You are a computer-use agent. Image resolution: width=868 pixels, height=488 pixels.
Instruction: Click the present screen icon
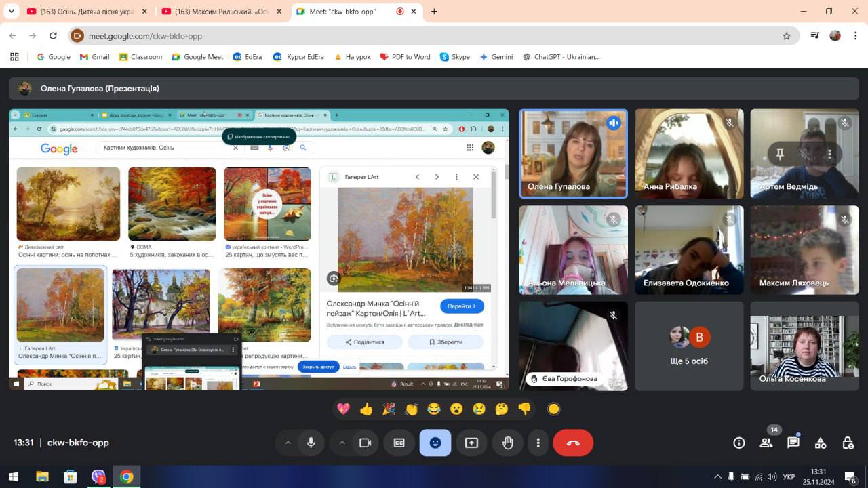coord(471,443)
